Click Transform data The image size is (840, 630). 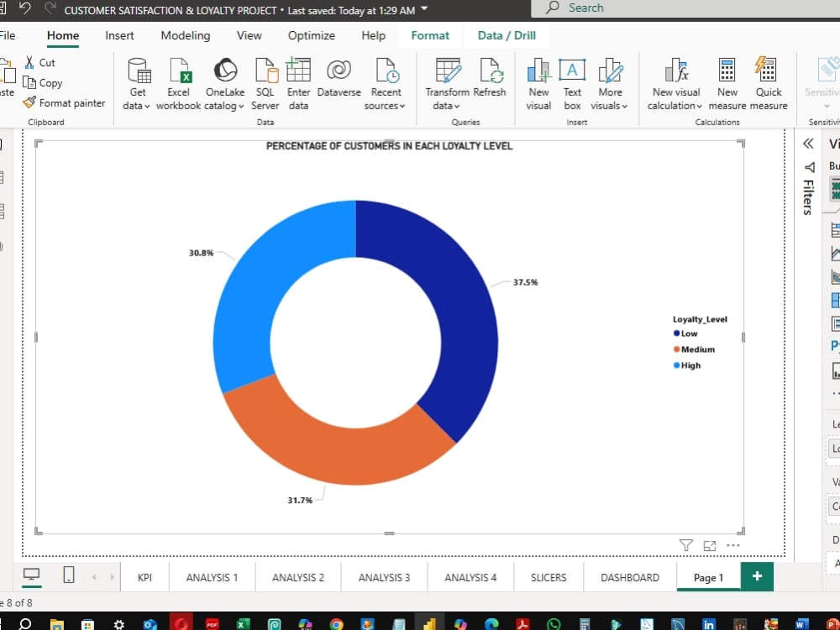coord(448,84)
